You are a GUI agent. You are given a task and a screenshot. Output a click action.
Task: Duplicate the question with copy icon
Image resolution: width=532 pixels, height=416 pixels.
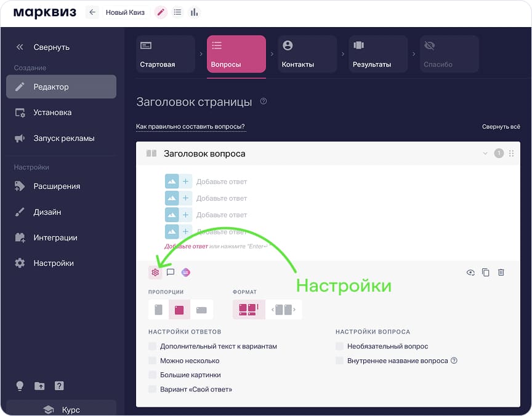486,272
